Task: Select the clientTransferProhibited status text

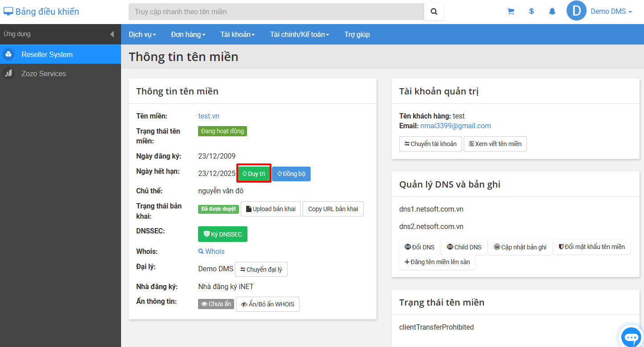Action: coord(437,327)
